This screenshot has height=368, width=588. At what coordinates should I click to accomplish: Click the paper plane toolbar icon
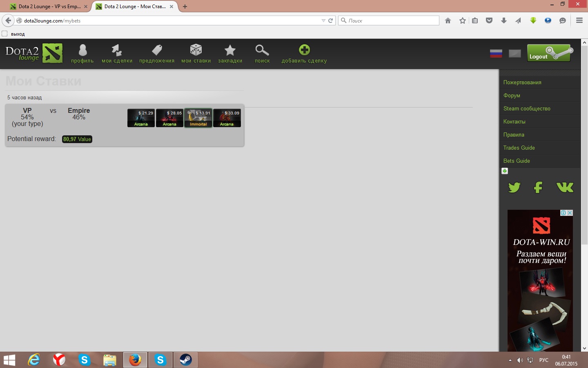(x=518, y=20)
